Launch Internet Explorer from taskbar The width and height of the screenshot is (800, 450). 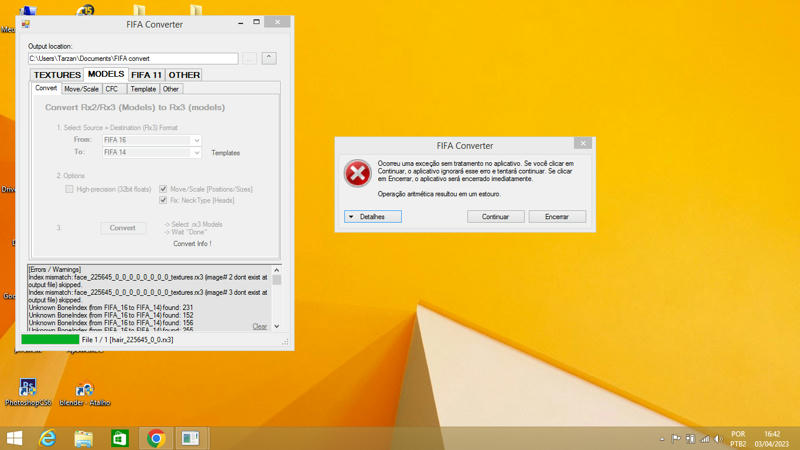[47, 438]
